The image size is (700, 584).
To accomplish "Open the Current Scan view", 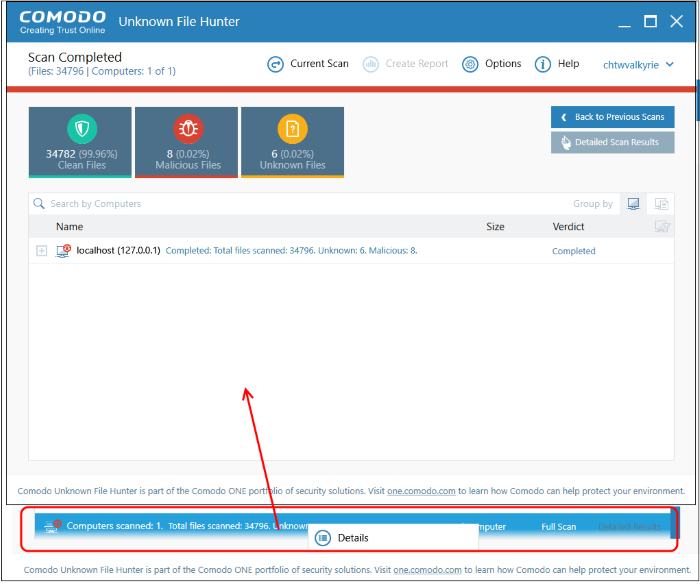I will click(x=319, y=64).
